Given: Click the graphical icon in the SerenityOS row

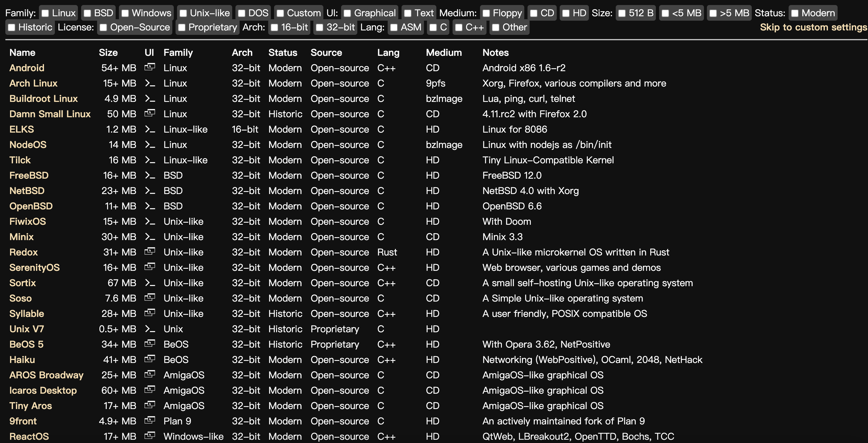Looking at the screenshot, I should pos(150,267).
